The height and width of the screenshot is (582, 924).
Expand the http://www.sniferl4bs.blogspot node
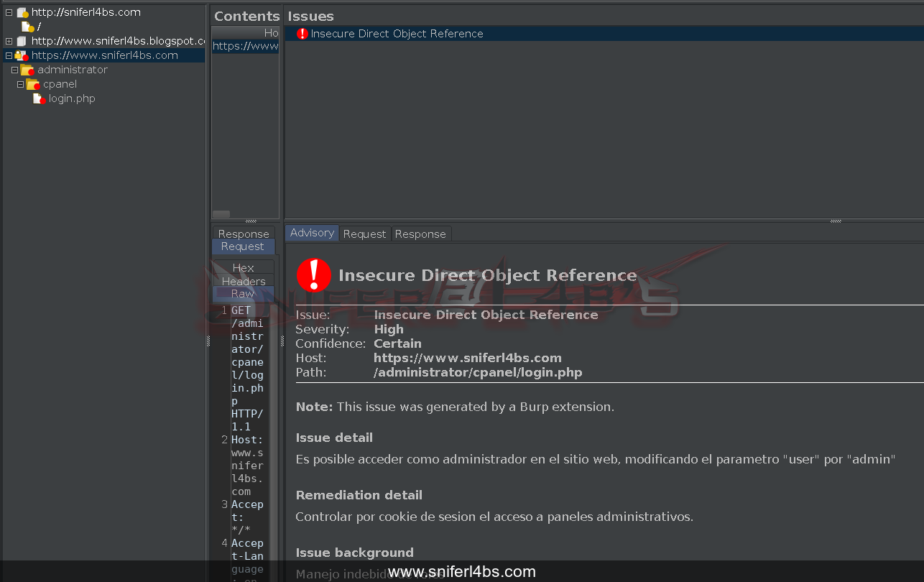pyautogui.click(x=9, y=41)
